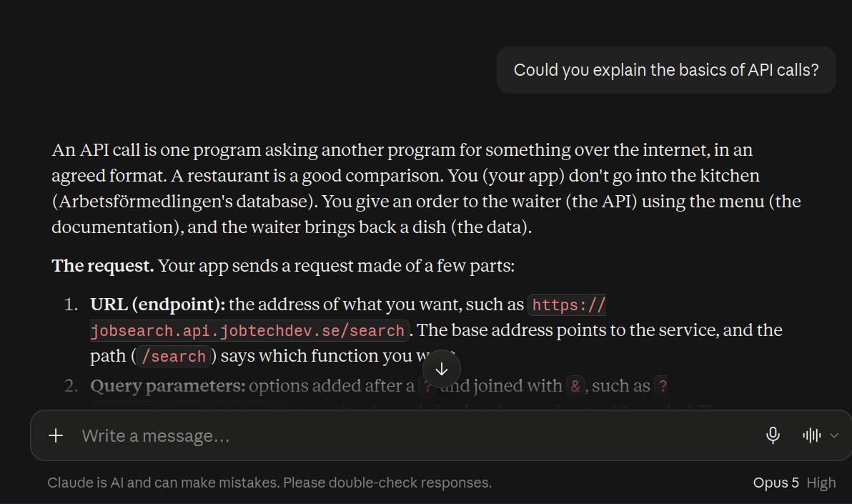This screenshot has height=504, width=852.
Task: Click the microphone dictation icon
Action: tap(773, 435)
